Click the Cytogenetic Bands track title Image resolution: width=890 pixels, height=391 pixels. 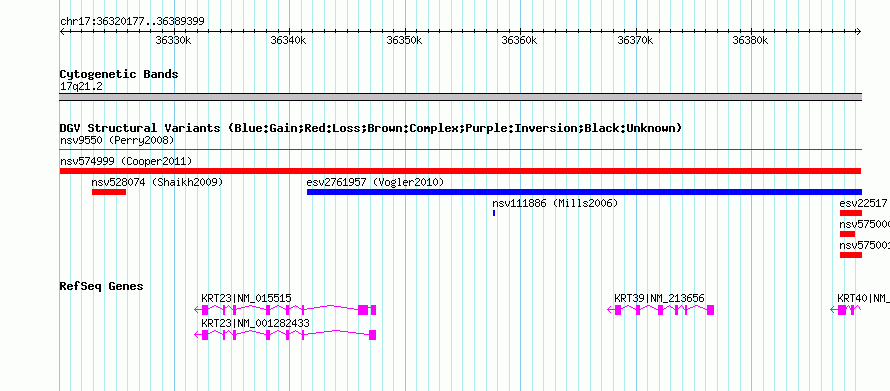[x=119, y=74]
